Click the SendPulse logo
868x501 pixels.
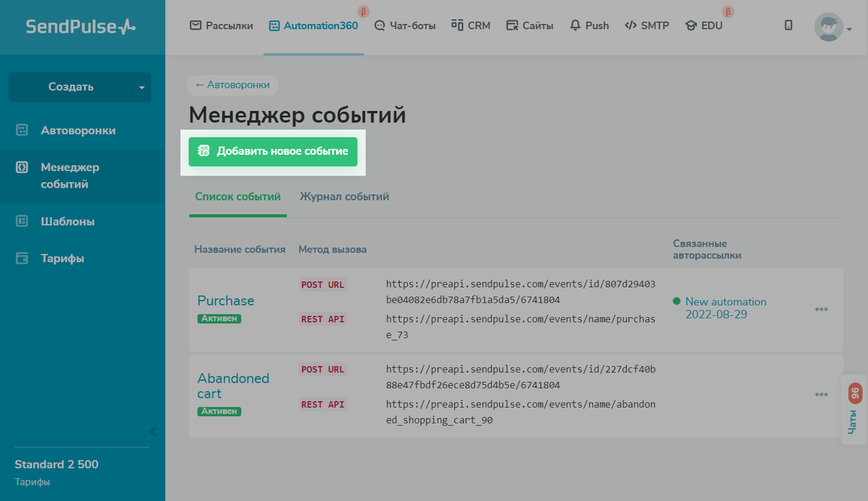[x=81, y=26]
